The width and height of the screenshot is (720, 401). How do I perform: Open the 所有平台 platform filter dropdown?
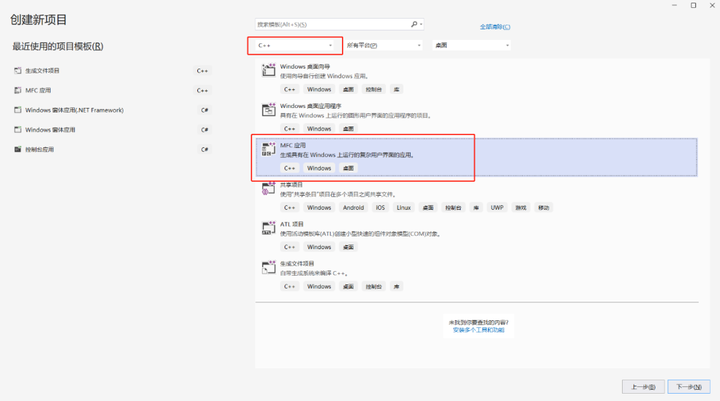[x=383, y=45]
